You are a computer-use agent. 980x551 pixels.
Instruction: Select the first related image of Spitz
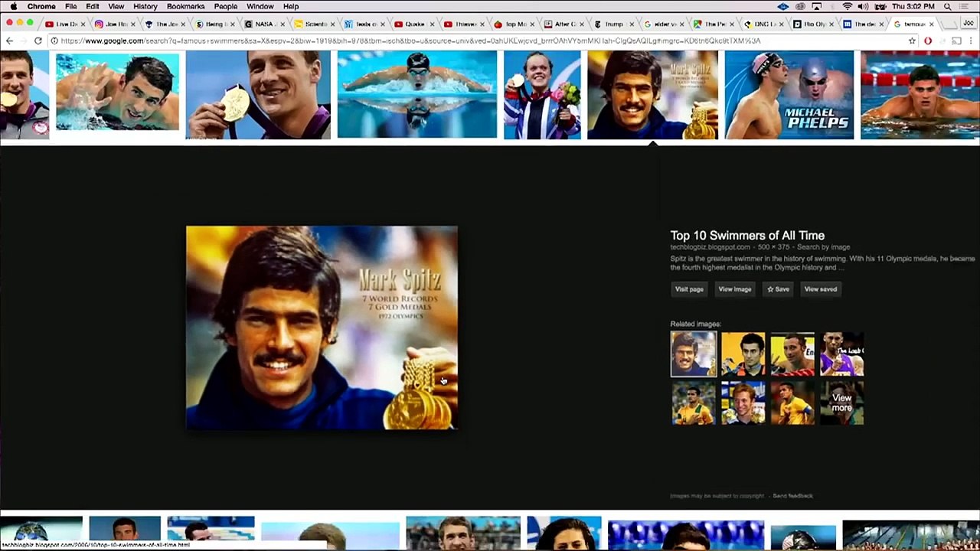coord(694,354)
